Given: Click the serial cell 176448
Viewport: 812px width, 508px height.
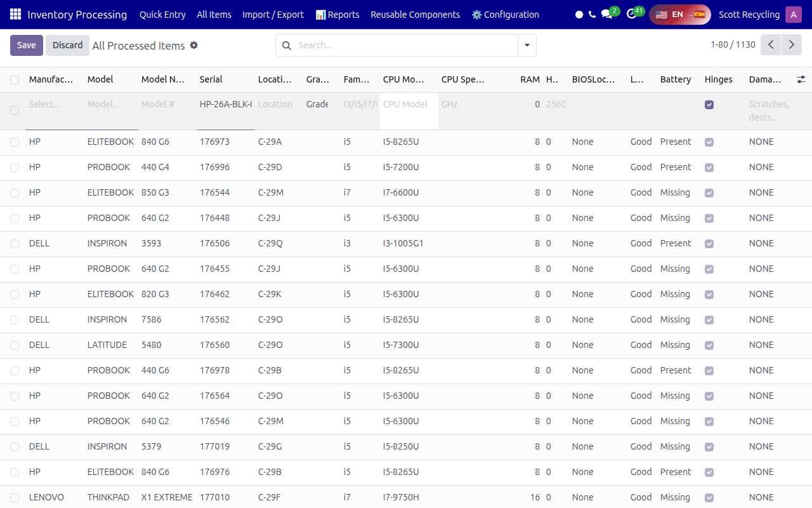Looking at the screenshot, I should tap(214, 218).
